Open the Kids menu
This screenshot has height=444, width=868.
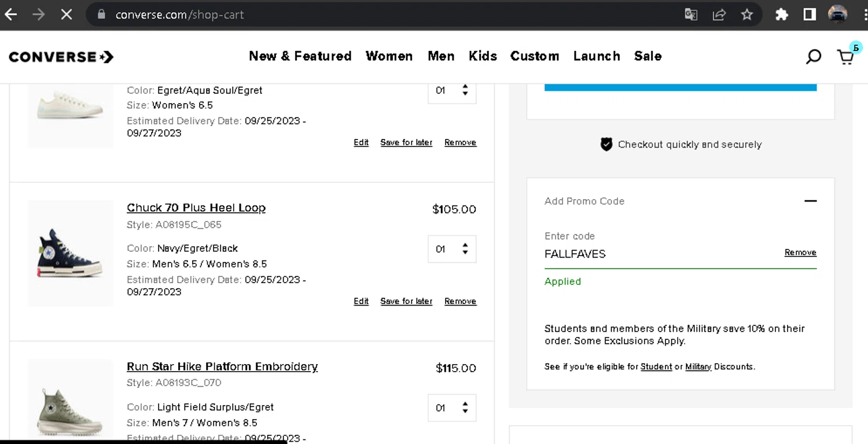coord(483,56)
